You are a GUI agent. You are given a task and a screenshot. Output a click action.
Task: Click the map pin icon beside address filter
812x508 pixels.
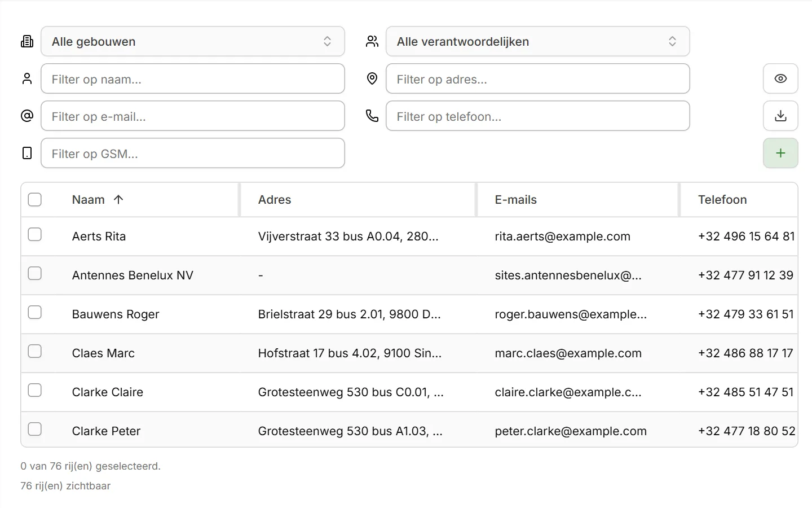(372, 78)
